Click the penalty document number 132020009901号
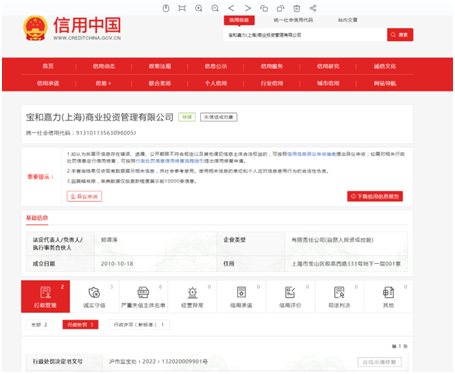This screenshot has height=374, width=455. click(185, 362)
